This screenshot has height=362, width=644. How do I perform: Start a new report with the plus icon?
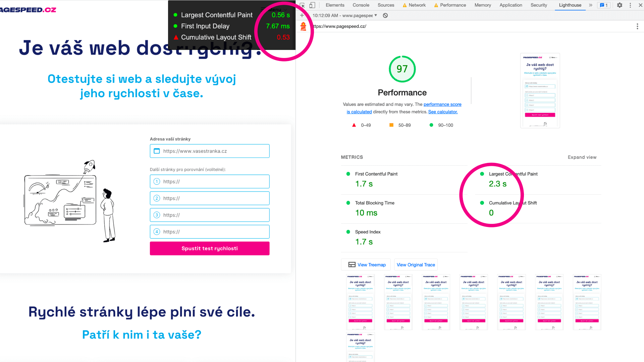click(302, 15)
